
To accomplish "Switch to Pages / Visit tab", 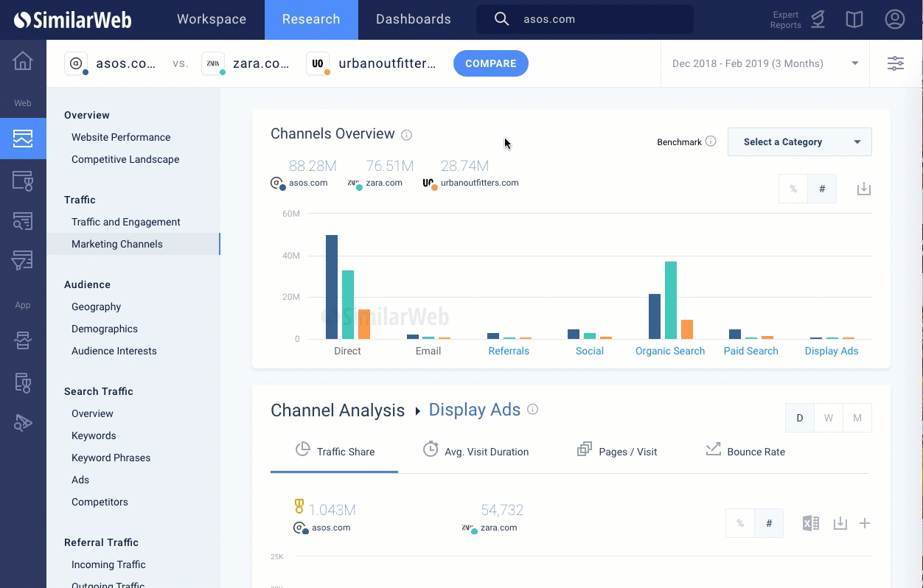I will point(617,451).
